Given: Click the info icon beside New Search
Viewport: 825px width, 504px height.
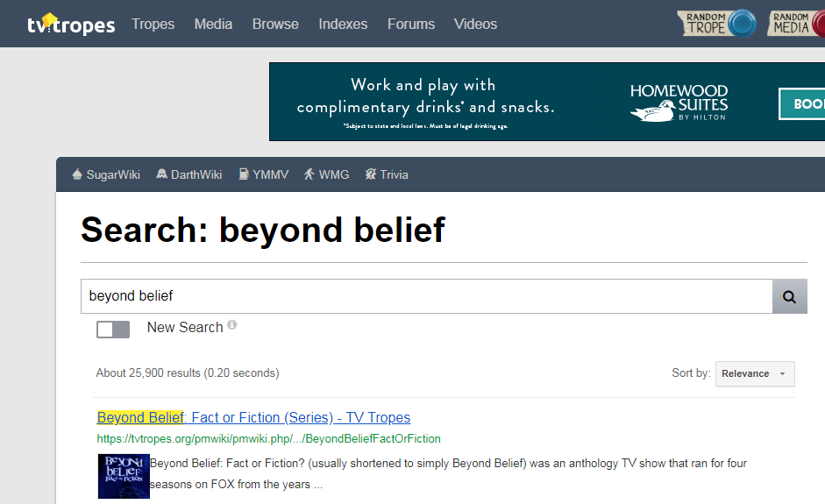Looking at the screenshot, I should click(231, 324).
